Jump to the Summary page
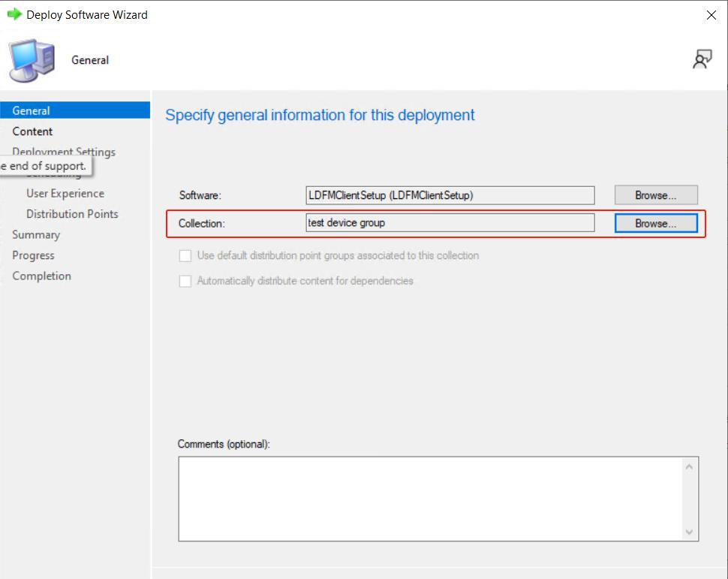728x579 pixels. tap(36, 234)
